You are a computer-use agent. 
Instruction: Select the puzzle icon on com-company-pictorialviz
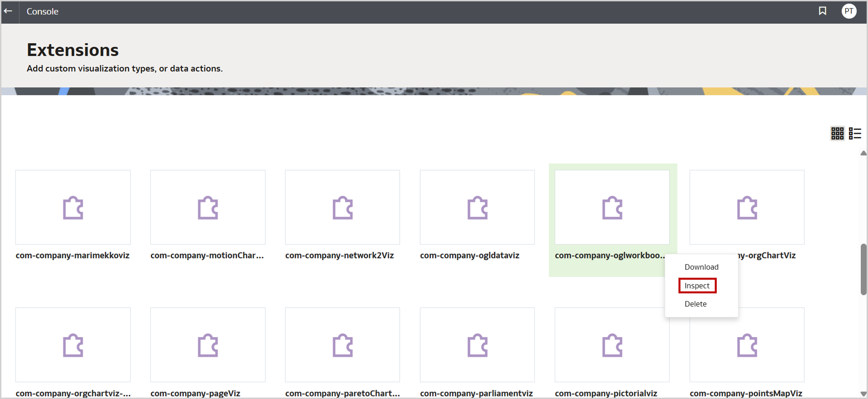(x=612, y=345)
